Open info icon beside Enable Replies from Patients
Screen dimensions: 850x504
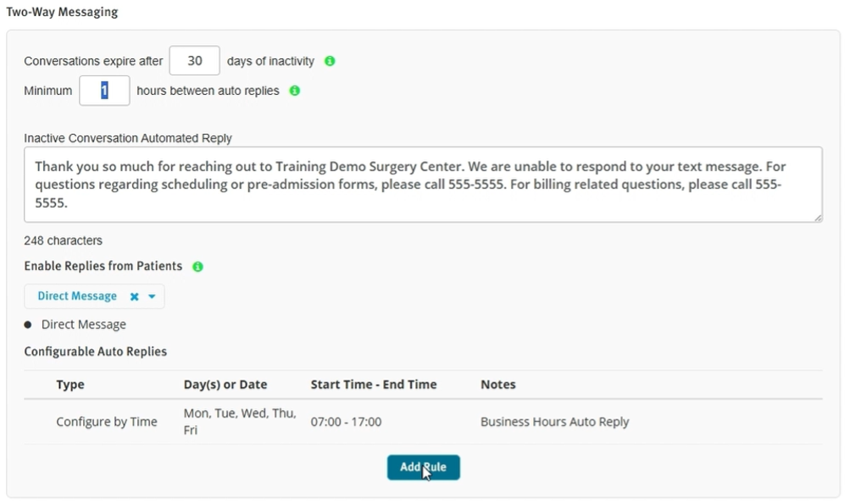tap(197, 267)
